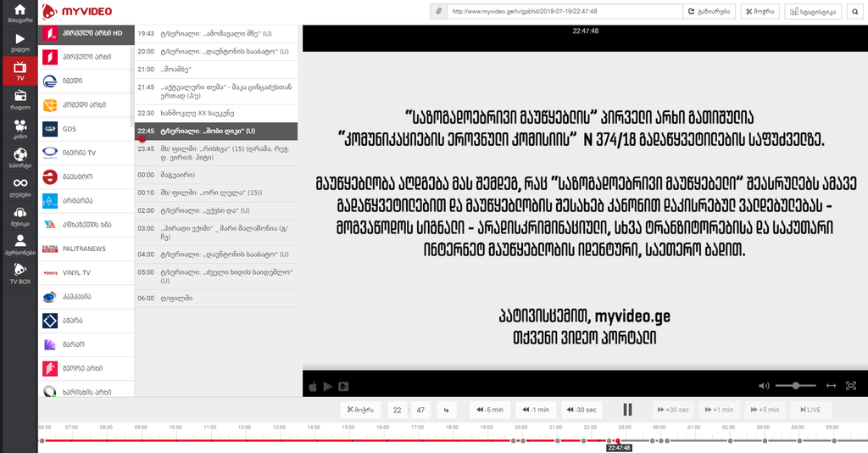Jump to entered time arrow button
This screenshot has height=453, width=868.
pos(446,410)
